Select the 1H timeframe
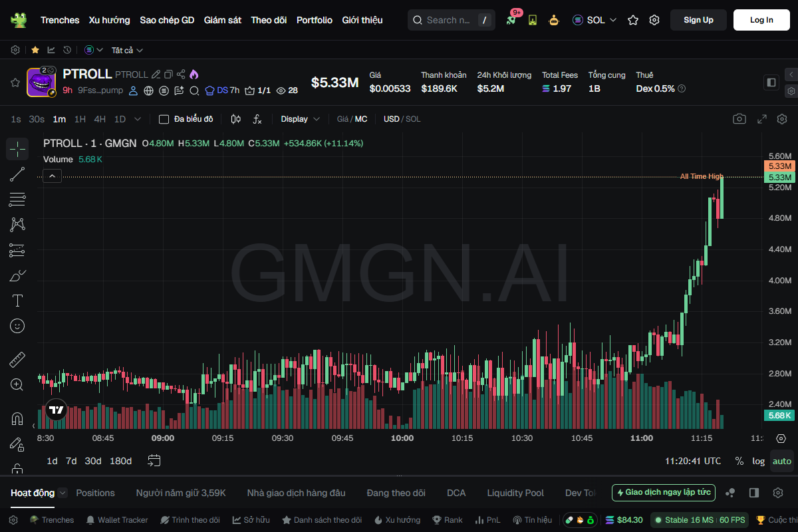798x532 pixels. point(80,119)
